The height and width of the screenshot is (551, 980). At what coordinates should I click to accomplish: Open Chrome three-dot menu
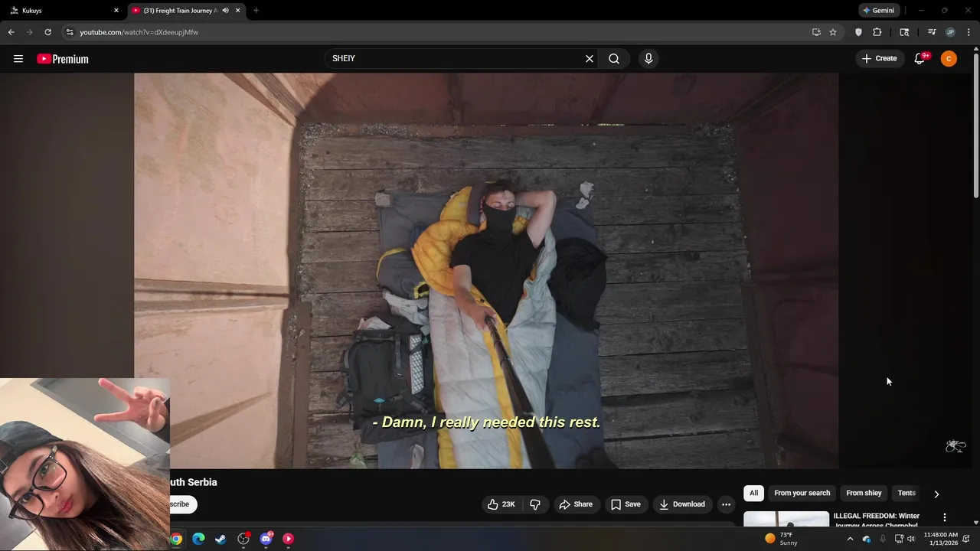(x=969, y=32)
